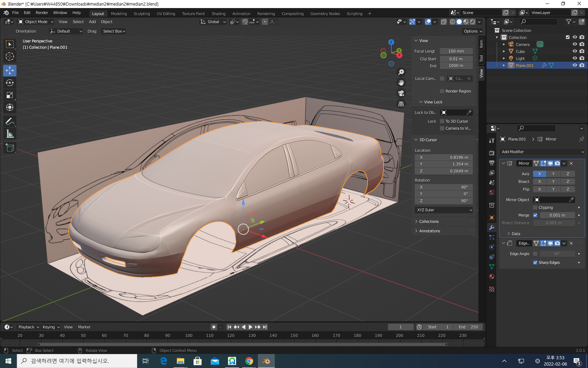Viewport: 588px width, 368px height.
Task: Switch to orthographic/perspective grid view icon
Action: [401, 104]
